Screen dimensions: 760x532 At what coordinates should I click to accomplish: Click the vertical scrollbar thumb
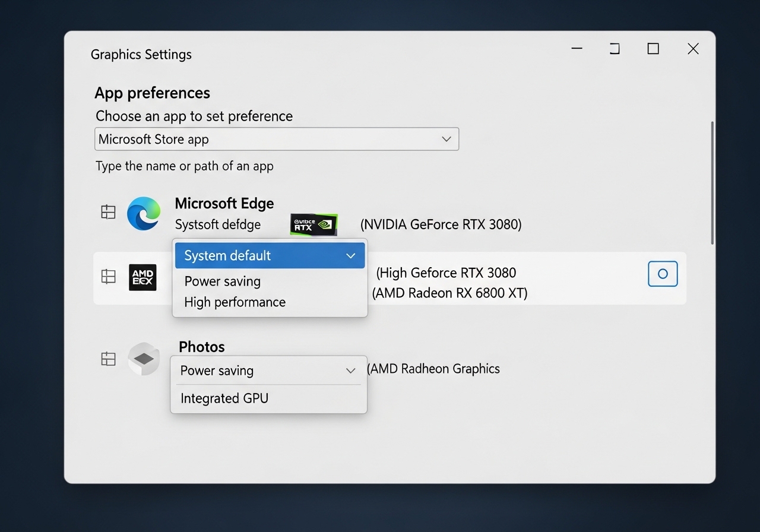point(712,183)
